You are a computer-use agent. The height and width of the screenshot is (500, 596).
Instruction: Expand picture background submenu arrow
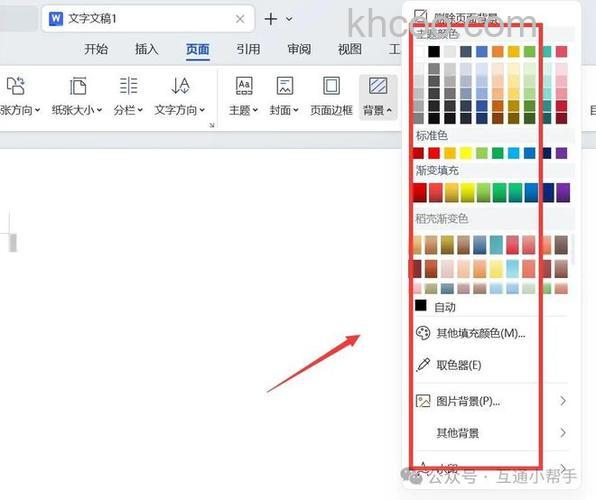point(563,401)
